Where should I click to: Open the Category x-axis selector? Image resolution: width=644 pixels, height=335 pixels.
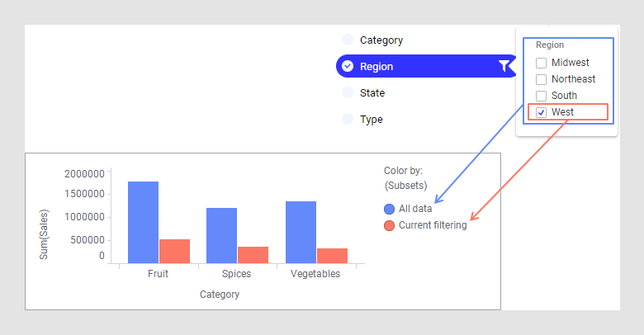click(x=220, y=294)
